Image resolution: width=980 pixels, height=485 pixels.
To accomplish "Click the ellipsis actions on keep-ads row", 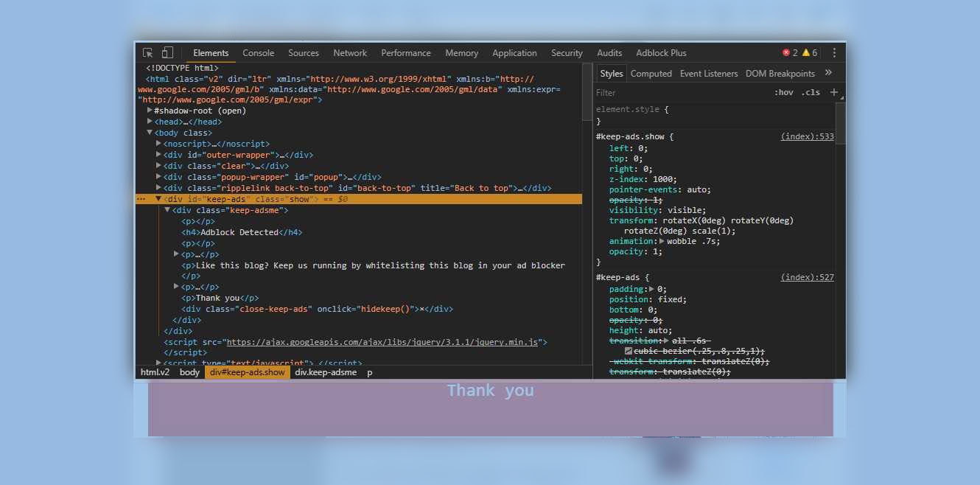I will [x=141, y=199].
